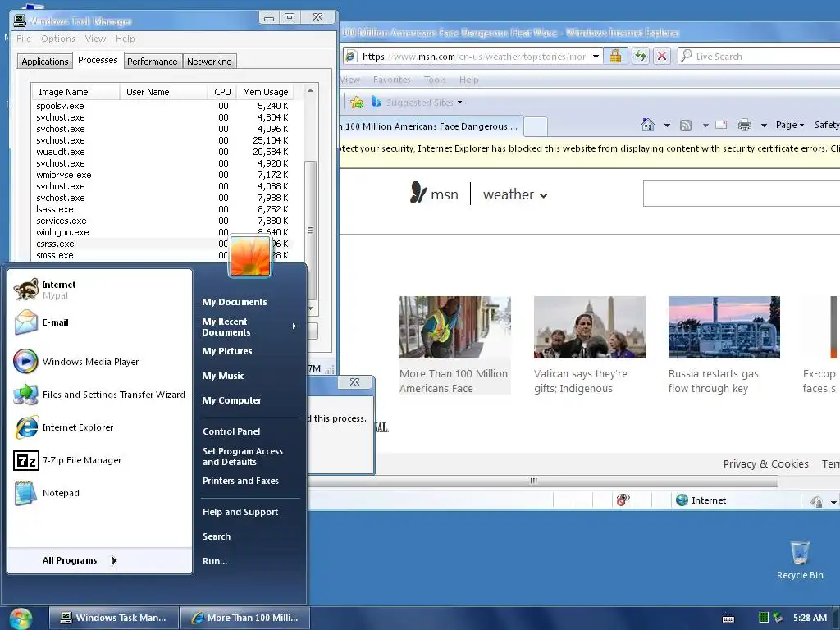Sort processes by CPU column header
This screenshot has width=840, height=630.
click(x=221, y=92)
